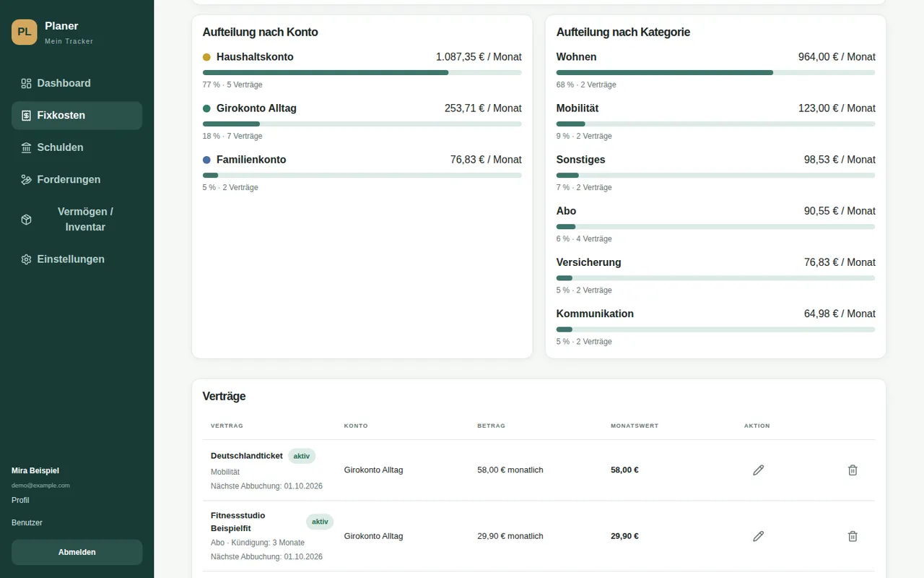The height and width of the screenshot is (578, 924).
Task: Click the aktiv badge for Fitnessstudio Beispielfit
Action: [320, 522]
